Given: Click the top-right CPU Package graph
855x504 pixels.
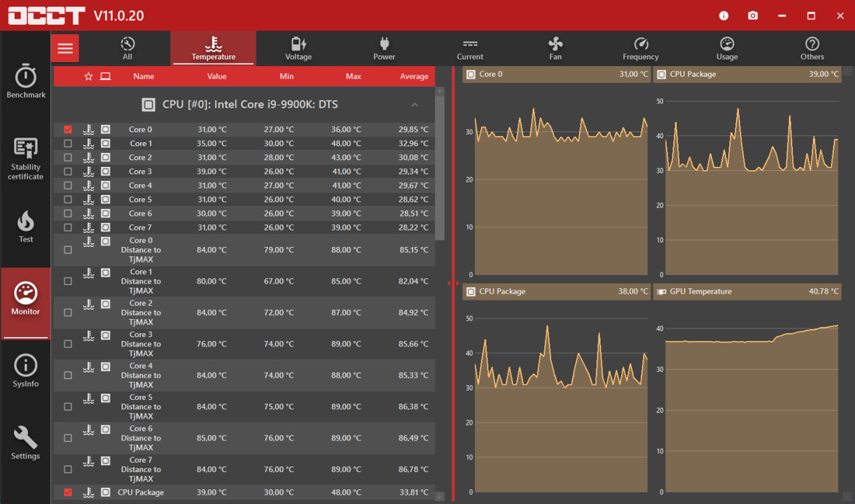Looking at the screenshot, I should [747, 171].
